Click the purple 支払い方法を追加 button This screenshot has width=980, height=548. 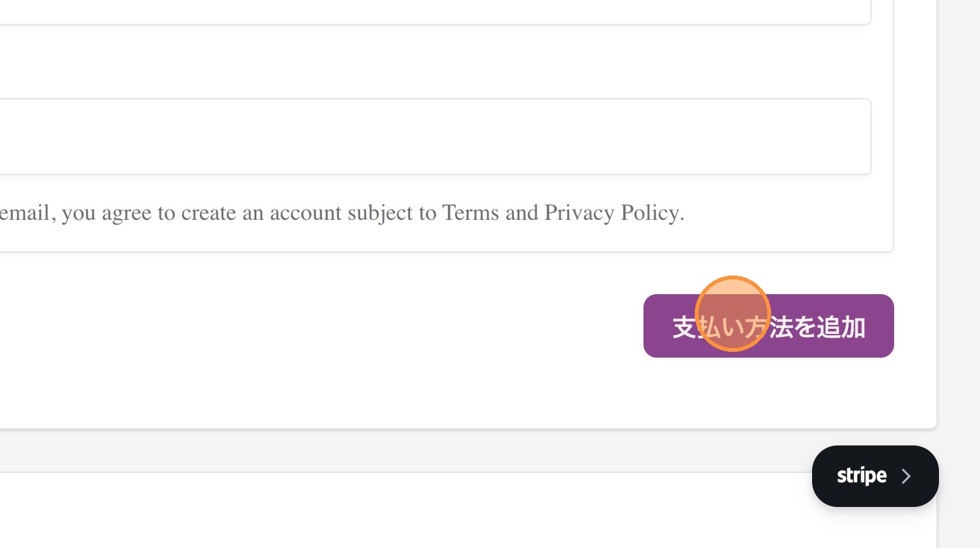768,326
